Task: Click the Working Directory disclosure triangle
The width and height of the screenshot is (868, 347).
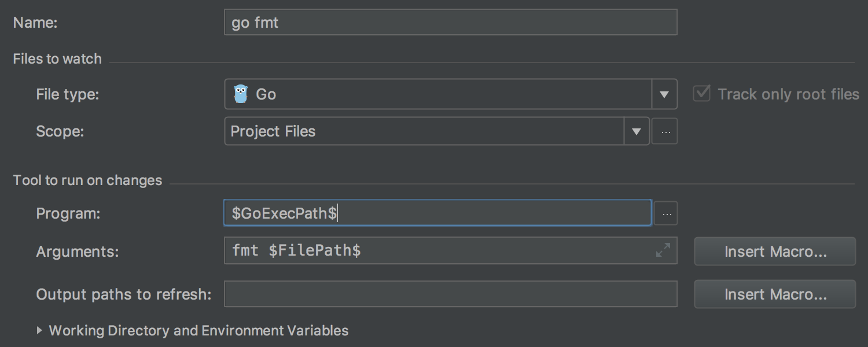Action: (x=39, y=330)
